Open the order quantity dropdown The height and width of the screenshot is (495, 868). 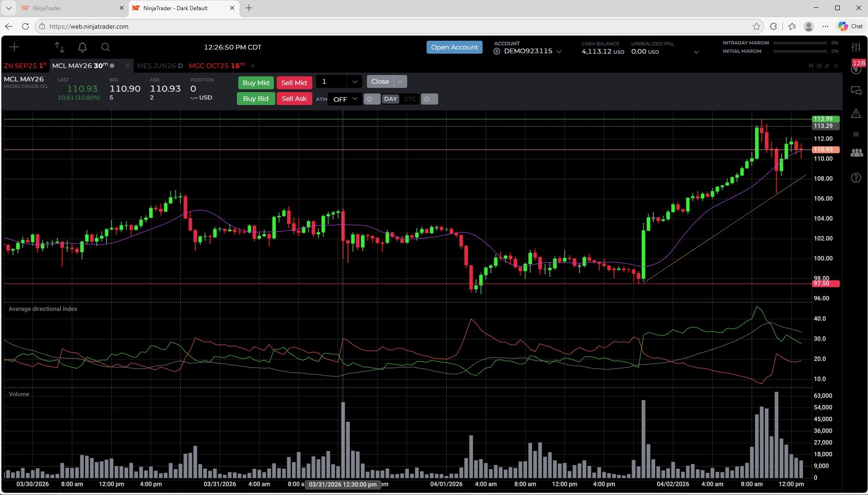354,81
